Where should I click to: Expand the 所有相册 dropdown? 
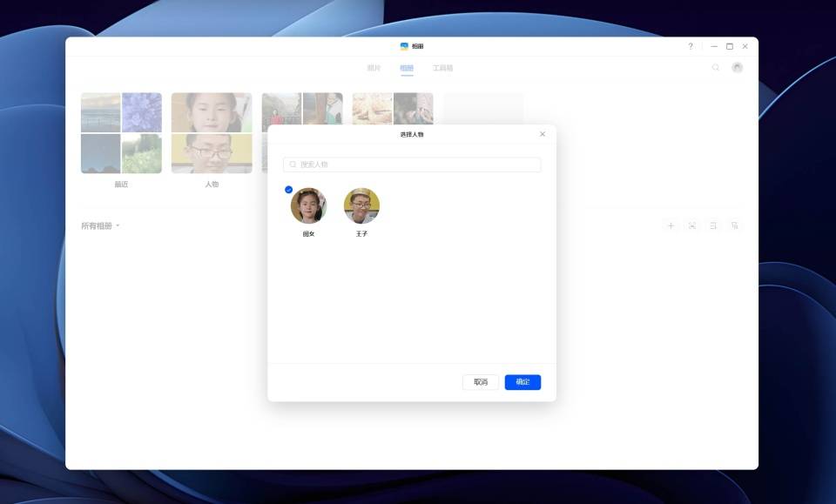pos(100,226)
